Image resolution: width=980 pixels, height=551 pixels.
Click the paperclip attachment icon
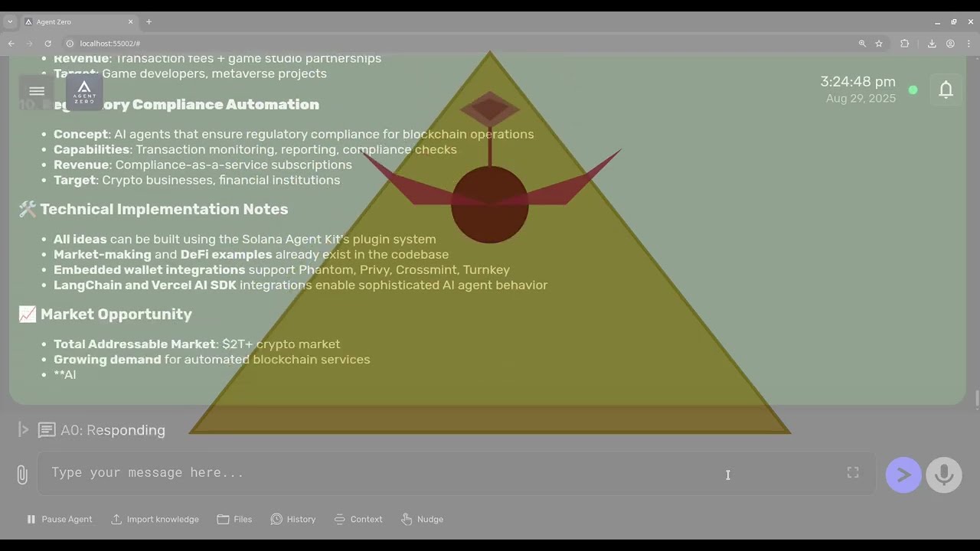point(22,474)
